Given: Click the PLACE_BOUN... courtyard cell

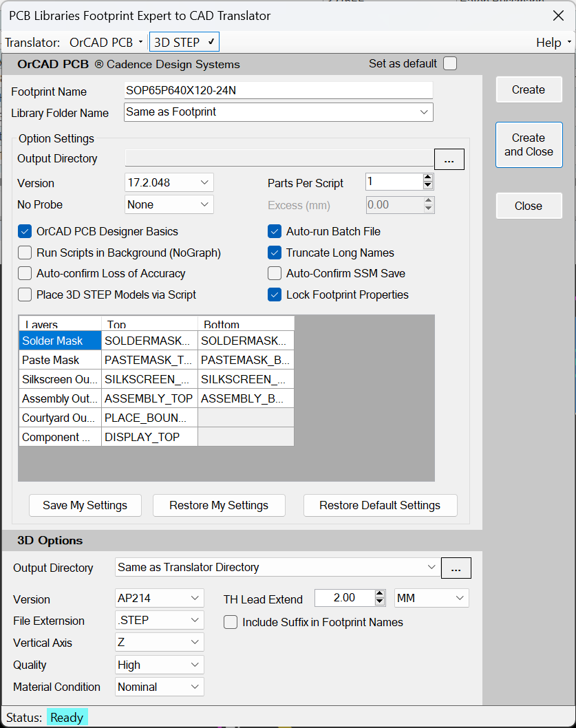Looking at the screenshot, I should point(149,418).
